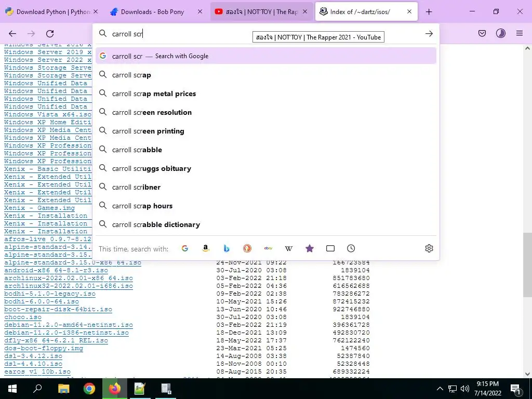Open the taskbar volume icon

click(x=465, y=389)
